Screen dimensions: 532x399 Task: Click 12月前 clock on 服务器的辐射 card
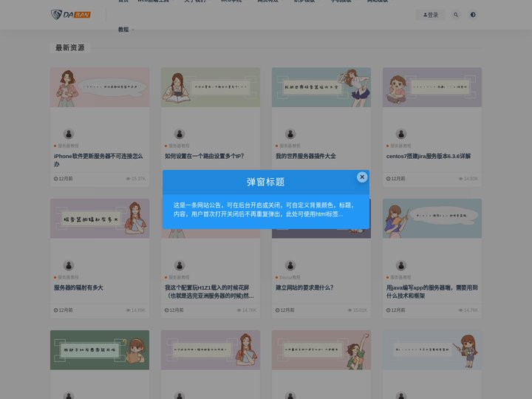pyautogui.click(x=63, y=310)
